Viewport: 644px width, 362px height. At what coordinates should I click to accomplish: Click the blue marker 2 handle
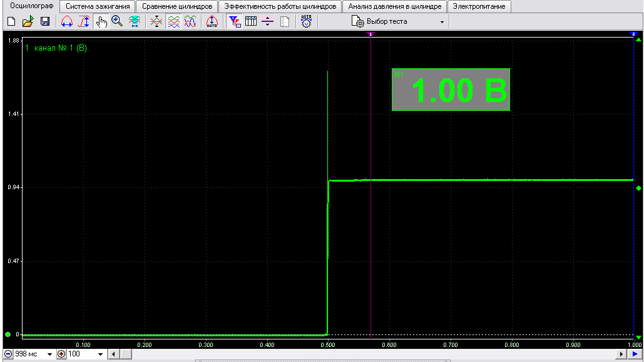click(x=634, y=34)
